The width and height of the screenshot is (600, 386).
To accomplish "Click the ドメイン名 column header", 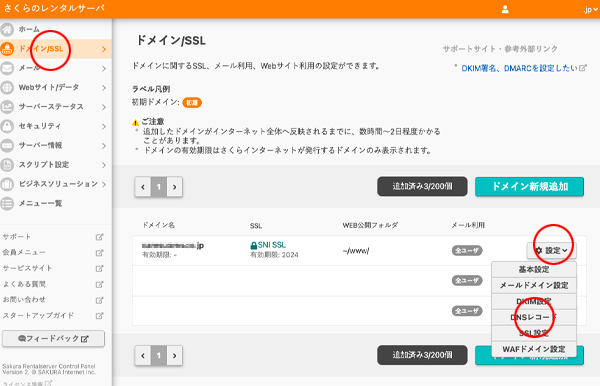I will pyautogui.click(x=158, y=225).
